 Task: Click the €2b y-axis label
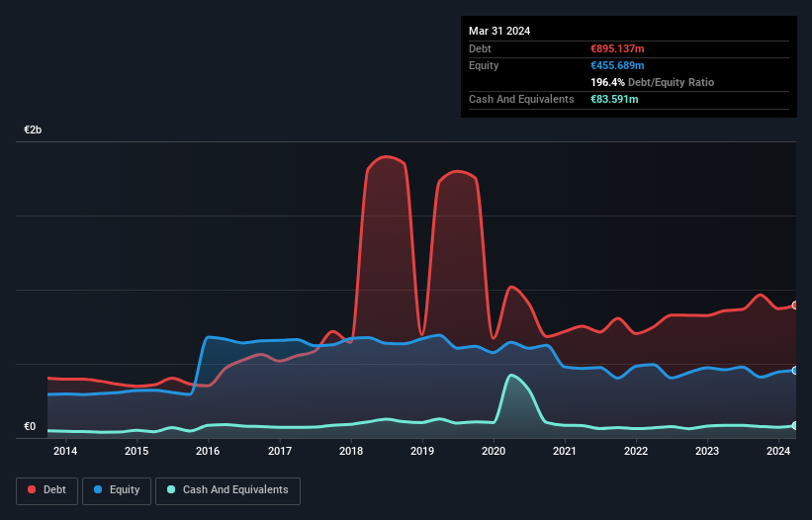click(33, 130)
